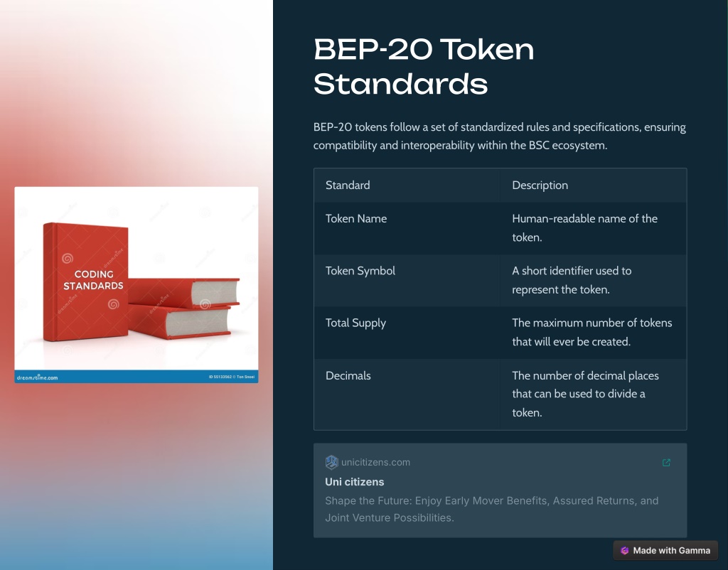The width and height of the screenshot is (728, 570).
Task: Click the intro paragraph about BSC ecosystem
Action: point(500,136)
